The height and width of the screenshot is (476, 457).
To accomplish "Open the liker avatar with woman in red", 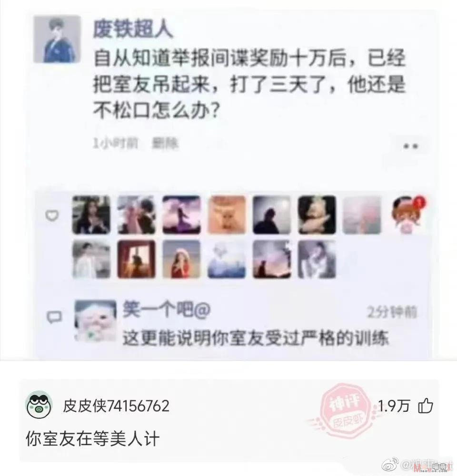I will point(181,259).
